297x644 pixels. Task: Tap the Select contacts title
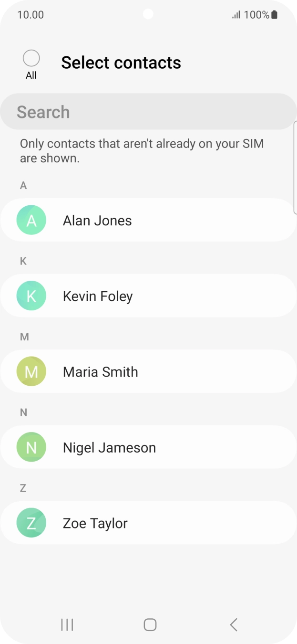121,63
